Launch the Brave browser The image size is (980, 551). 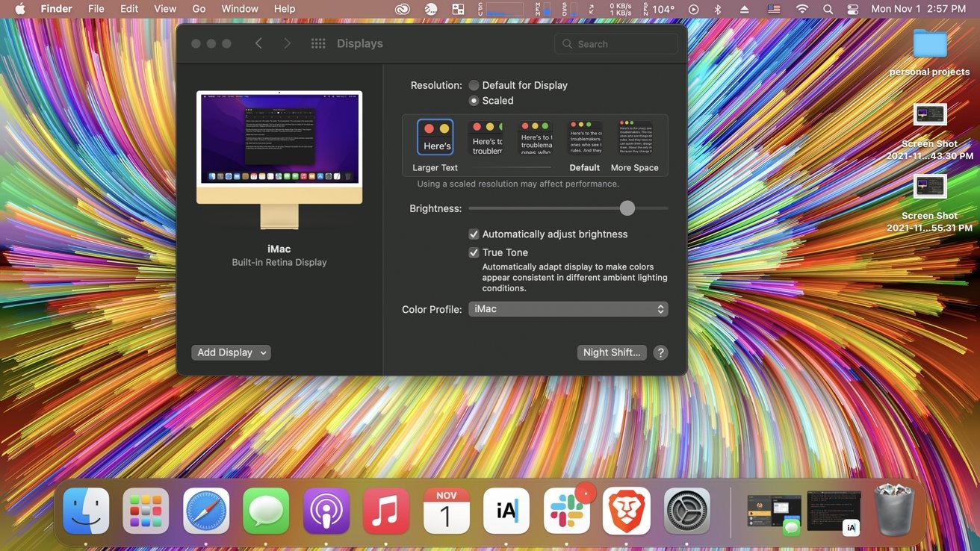click(x=627, y=511)
